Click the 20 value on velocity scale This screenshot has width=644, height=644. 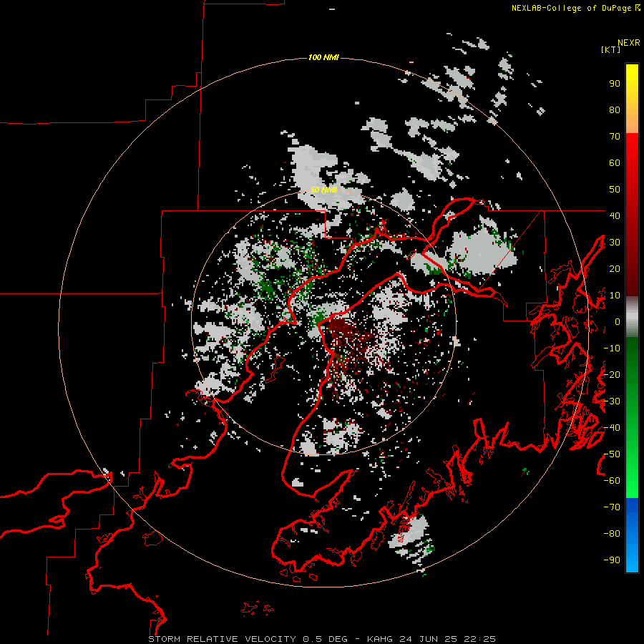pos(615,269)
